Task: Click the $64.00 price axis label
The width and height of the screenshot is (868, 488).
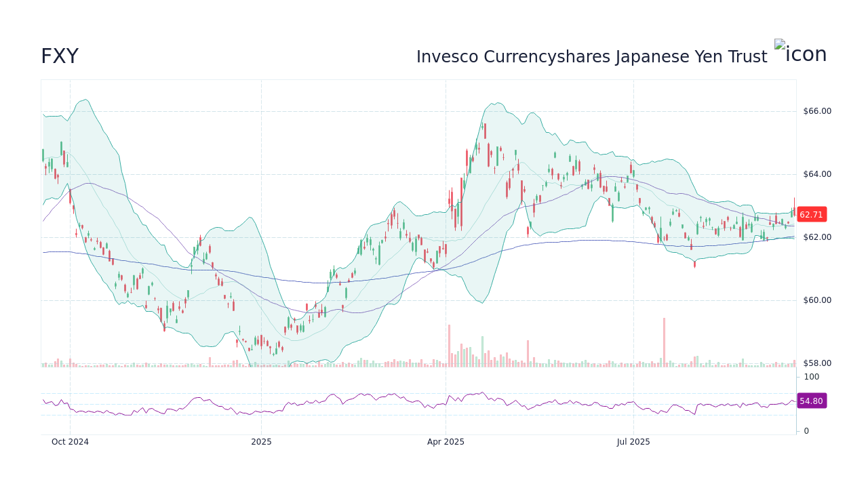Action: pos(817,174)
